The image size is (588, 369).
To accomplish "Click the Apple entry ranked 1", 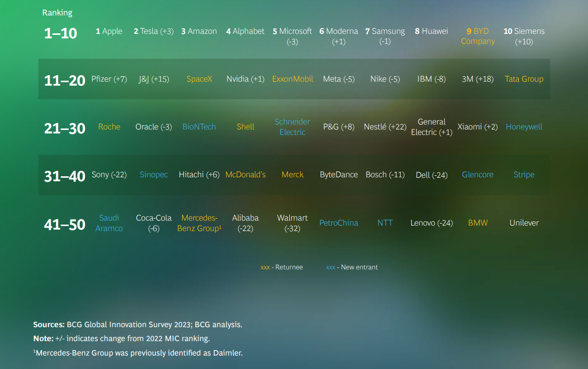I will coord(109,31).
